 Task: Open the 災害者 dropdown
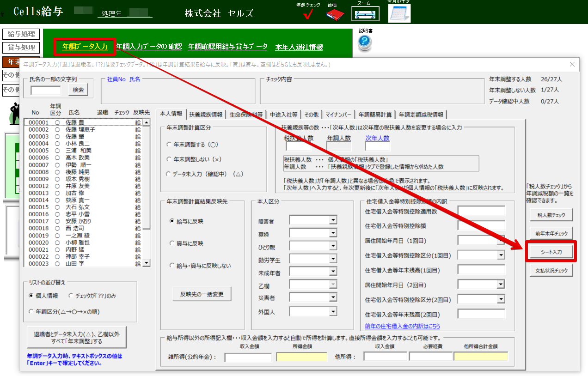(x=333, y=297)
